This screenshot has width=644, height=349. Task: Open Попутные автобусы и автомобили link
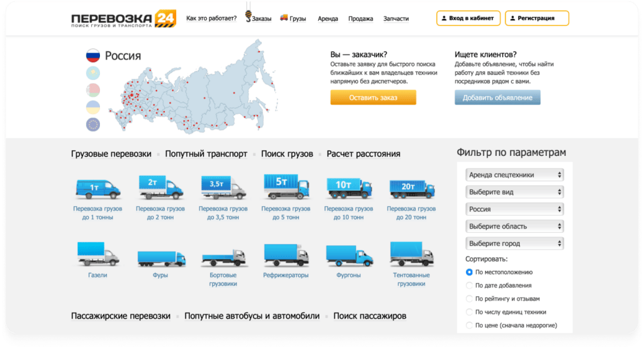(252, 316)
